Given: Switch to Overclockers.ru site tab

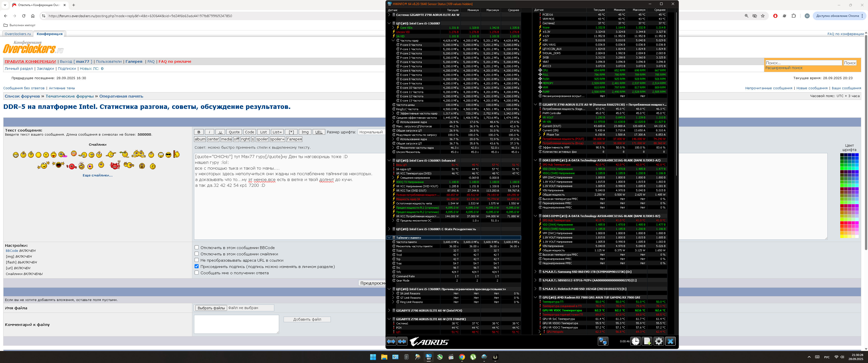Looking at the screenshot, I should (17, 34).
